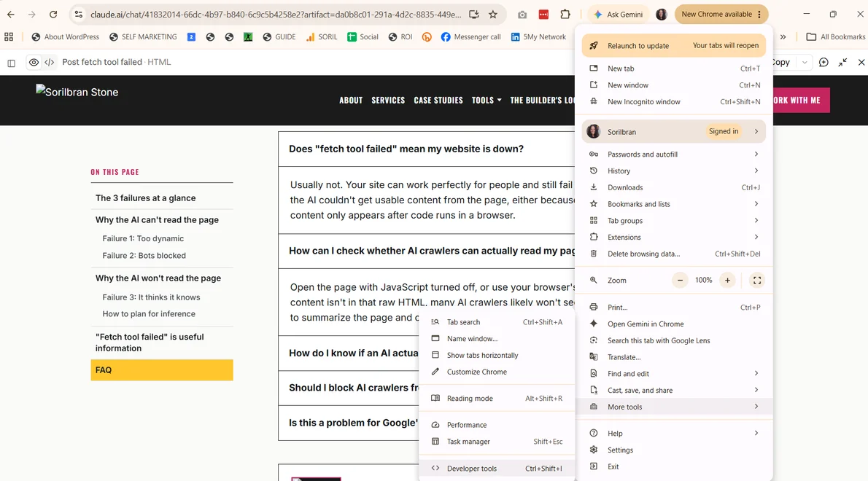Screen dimensions: 868x481
Task: Open CASE STUDIES nav link
Action: pyautogui.click(x=438, y=100)
